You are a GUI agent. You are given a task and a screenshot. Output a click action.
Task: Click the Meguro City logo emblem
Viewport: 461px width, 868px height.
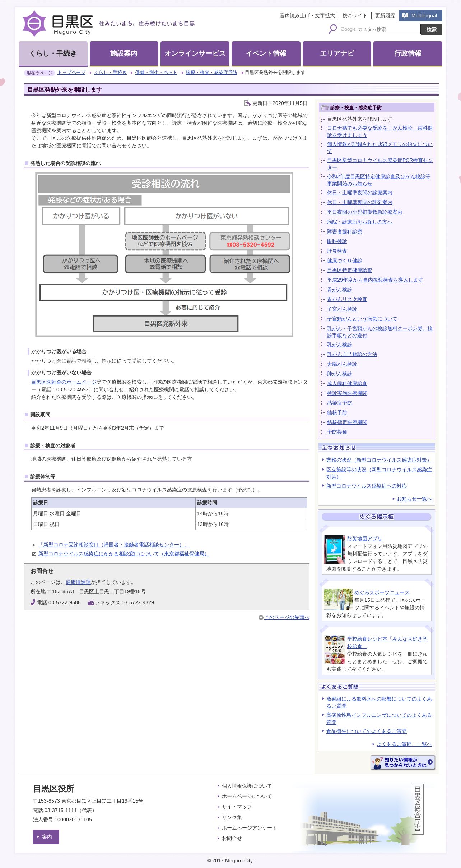(34, 24)
